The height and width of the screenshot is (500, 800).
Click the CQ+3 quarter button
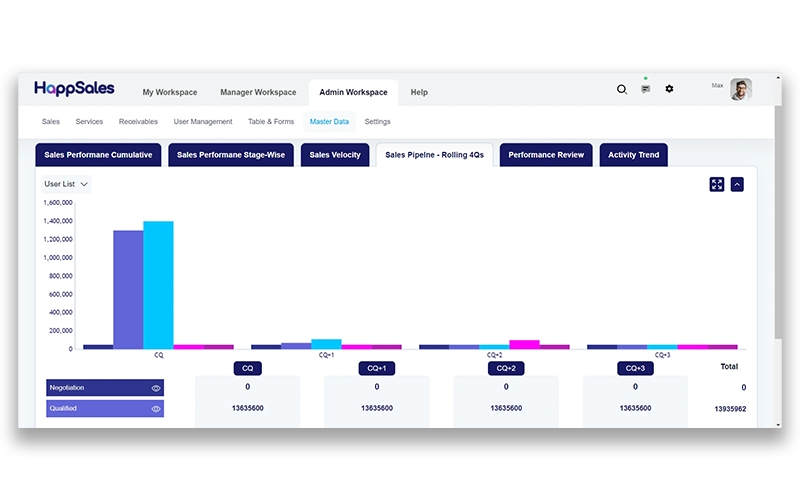point(635,368)
